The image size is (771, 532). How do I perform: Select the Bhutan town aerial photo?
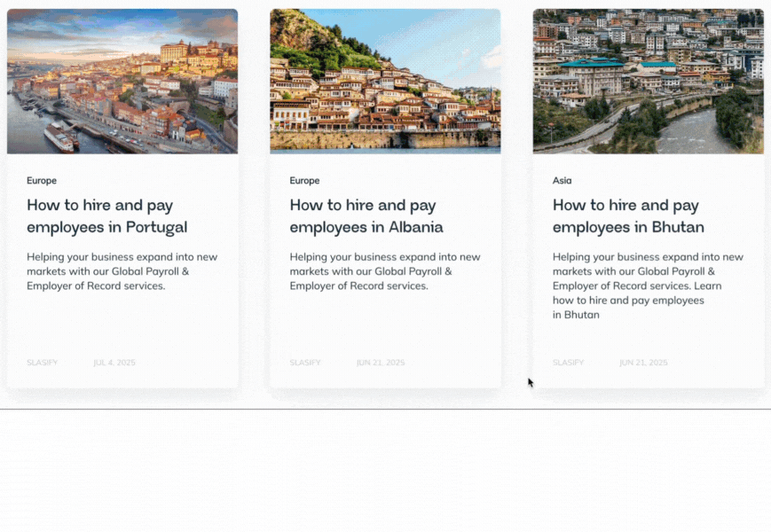pos(648,82)
